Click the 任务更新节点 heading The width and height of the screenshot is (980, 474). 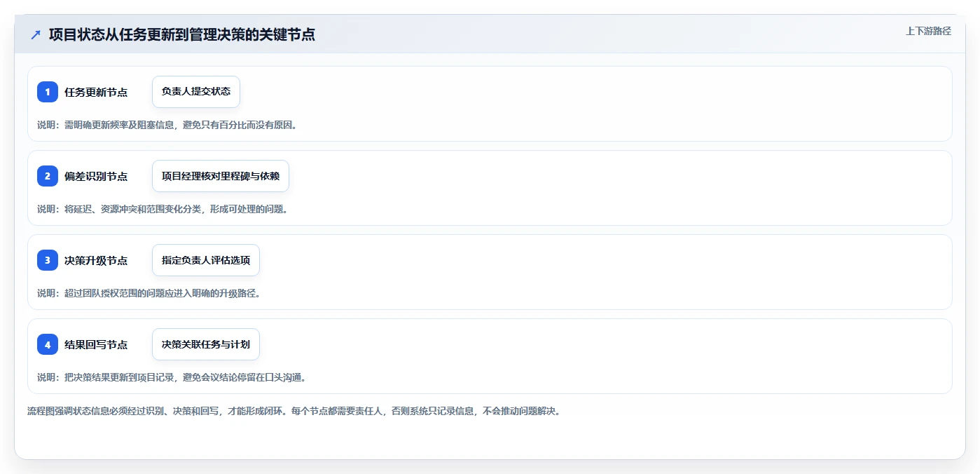coord(96,92)
